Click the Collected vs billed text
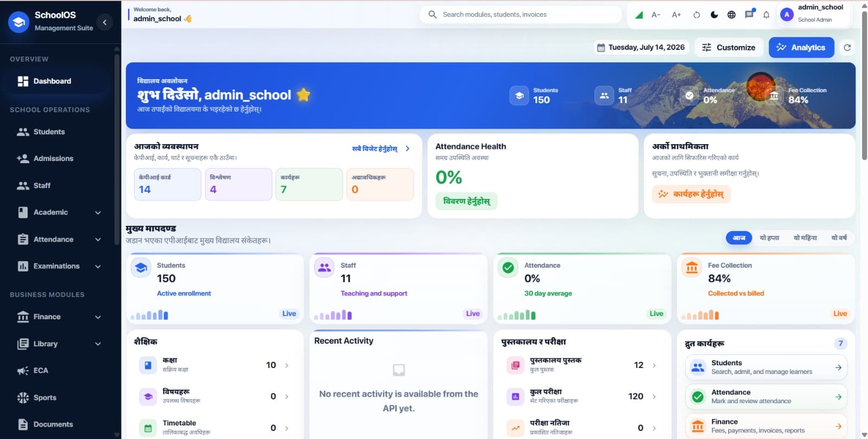The width and height of the screenshot is (868, 439). pyautogui.click(x=736, y=293)
